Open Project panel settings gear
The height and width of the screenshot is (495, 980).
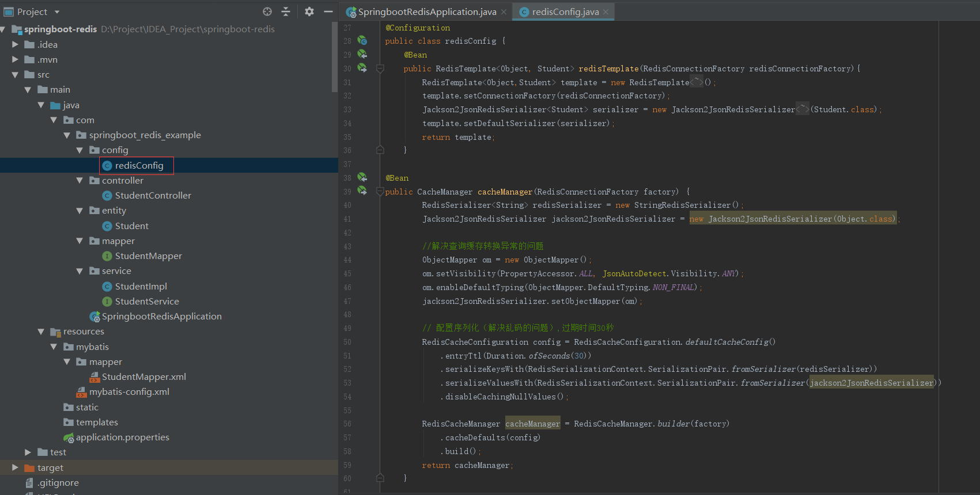tap(309, 12)
